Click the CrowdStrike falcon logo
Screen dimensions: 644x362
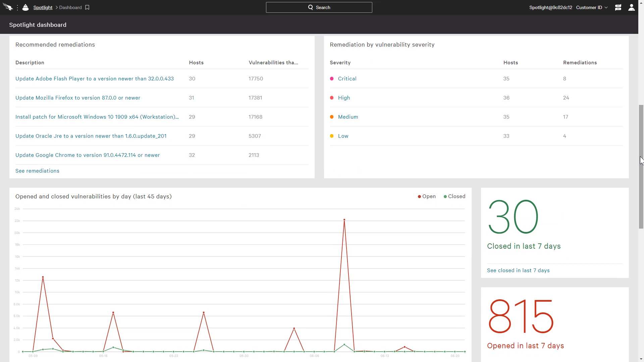point(8,7)
